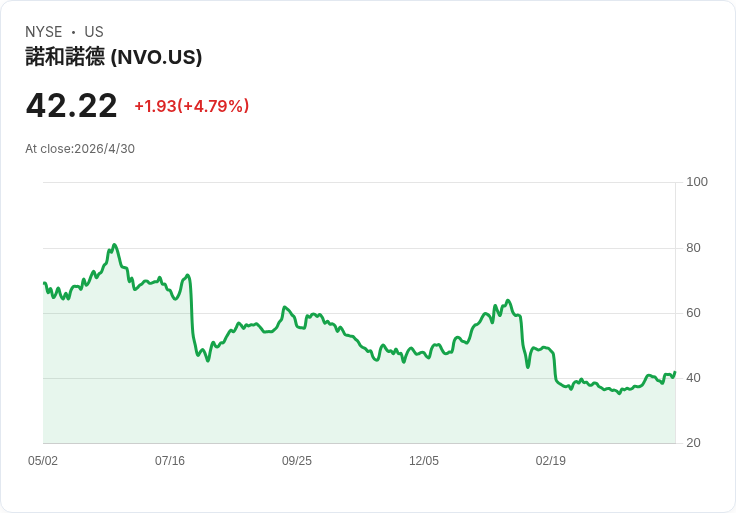The image size is (736, 513).
Task: Click the 60 price axis label
Action: tap(693, 313)
